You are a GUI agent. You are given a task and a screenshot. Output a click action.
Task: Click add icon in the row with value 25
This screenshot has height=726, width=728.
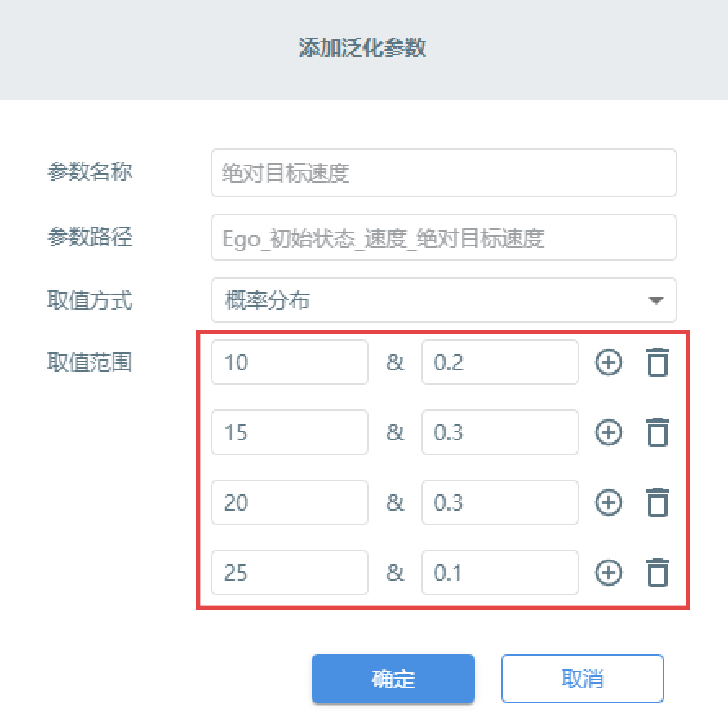pyautogui.click(x=608, y=573)
